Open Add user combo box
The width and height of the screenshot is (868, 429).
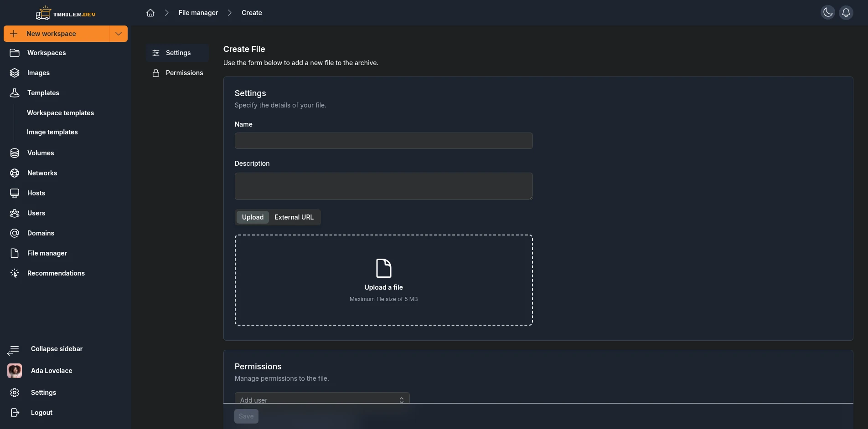pyautogui.click(x=322, y=398)
